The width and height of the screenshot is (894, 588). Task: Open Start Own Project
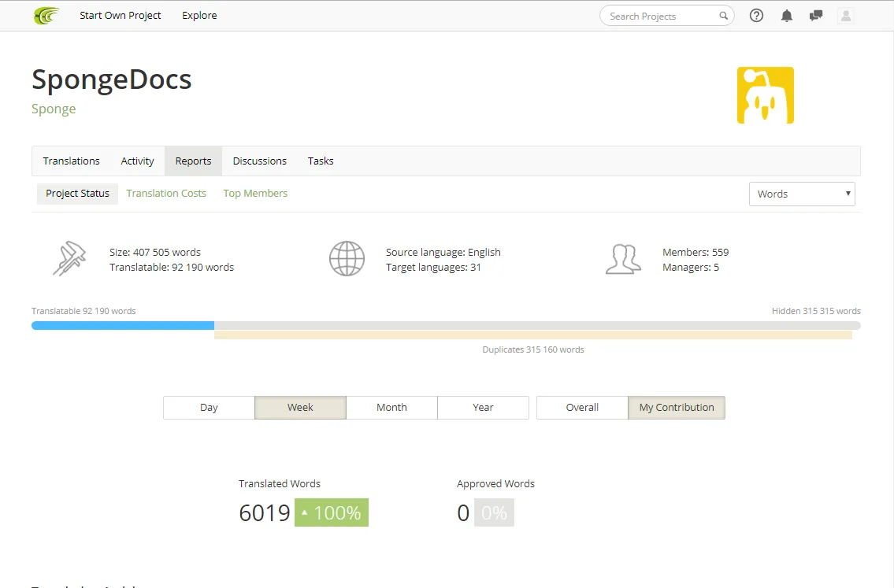(x=121, y=16)
